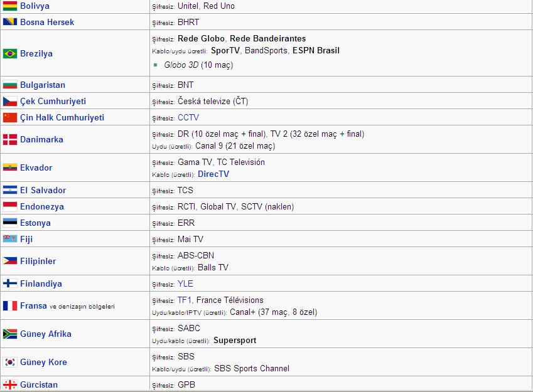Click the Bosnia Herzegovina flag icon

point(10,22)
